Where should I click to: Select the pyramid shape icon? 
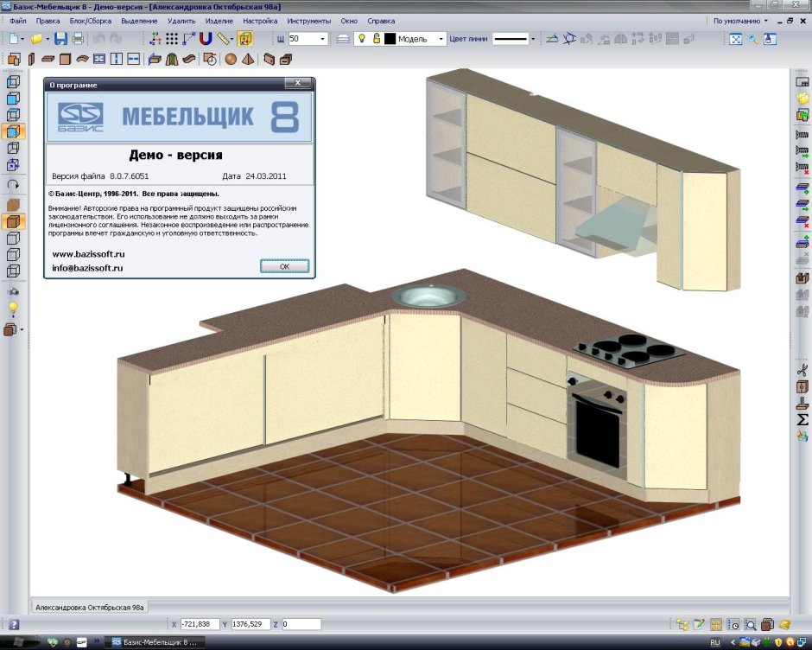pos(248,59)
